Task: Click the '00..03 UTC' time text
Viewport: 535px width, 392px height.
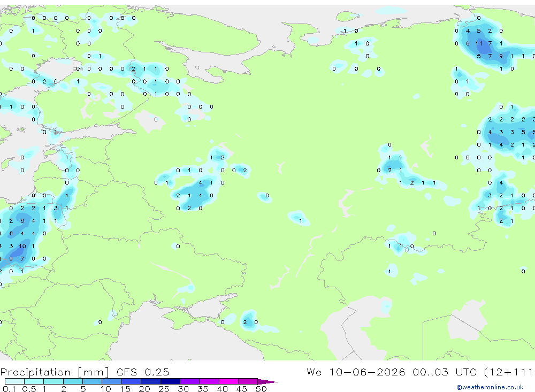Action: [x=444, y=372]
